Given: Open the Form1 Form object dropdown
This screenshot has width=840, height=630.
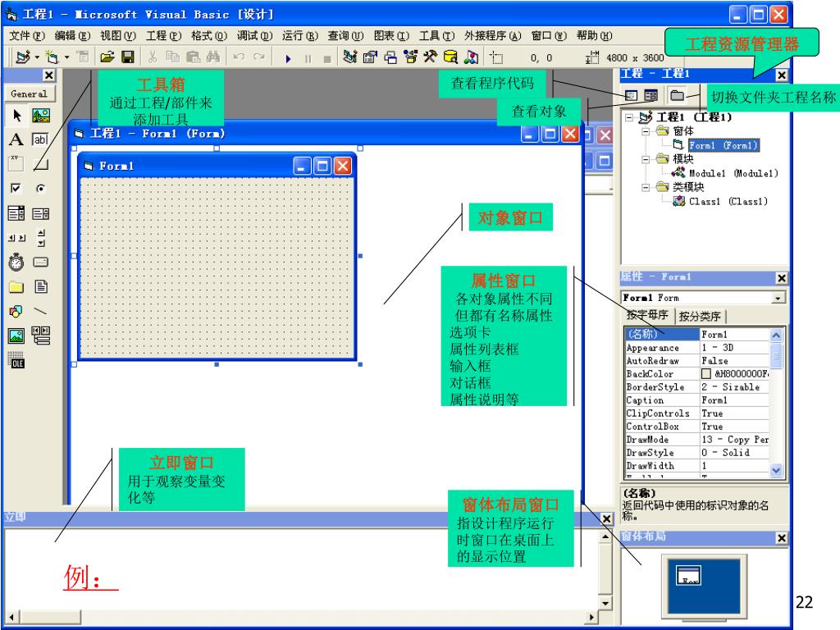Looking at the screenshot, I should click(x=778, y=298).
